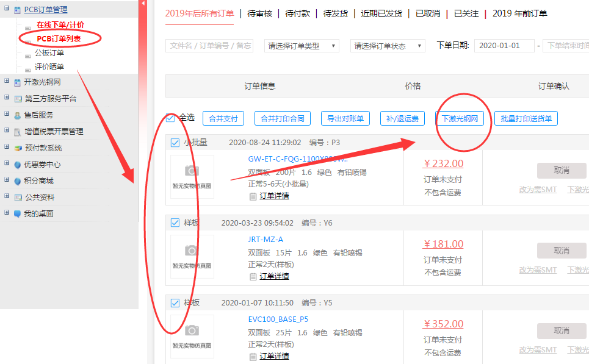Viewport: 589px width, 364px height.
Task: Switch to the 待付款 tab
Action: pyautogui.click(x=297, y=13)
